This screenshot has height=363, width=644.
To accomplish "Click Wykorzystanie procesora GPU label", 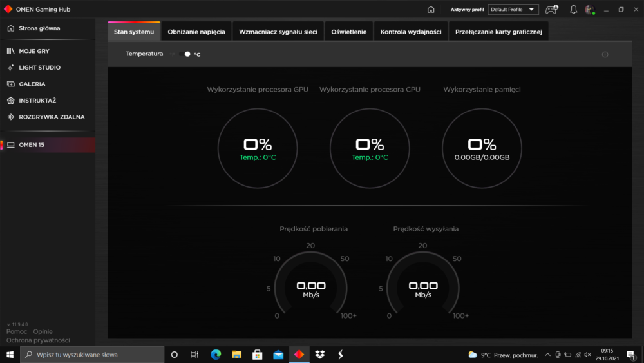I will point(258,89).
